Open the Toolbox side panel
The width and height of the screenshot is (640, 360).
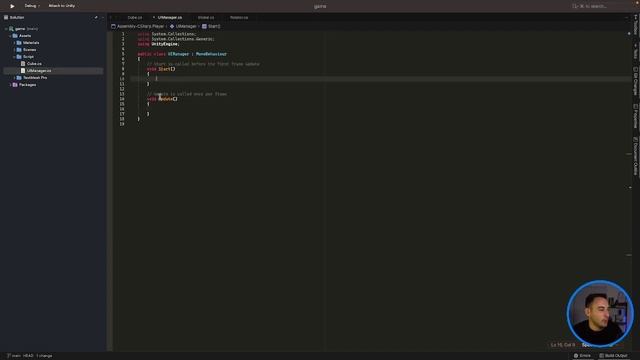click(x=636, y=24)
